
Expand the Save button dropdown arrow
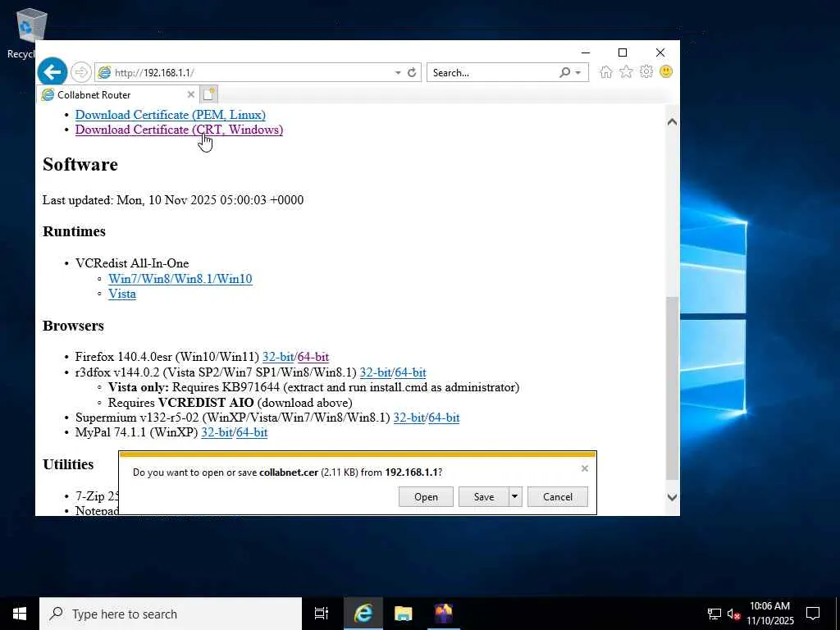click(x=515, y=496)
